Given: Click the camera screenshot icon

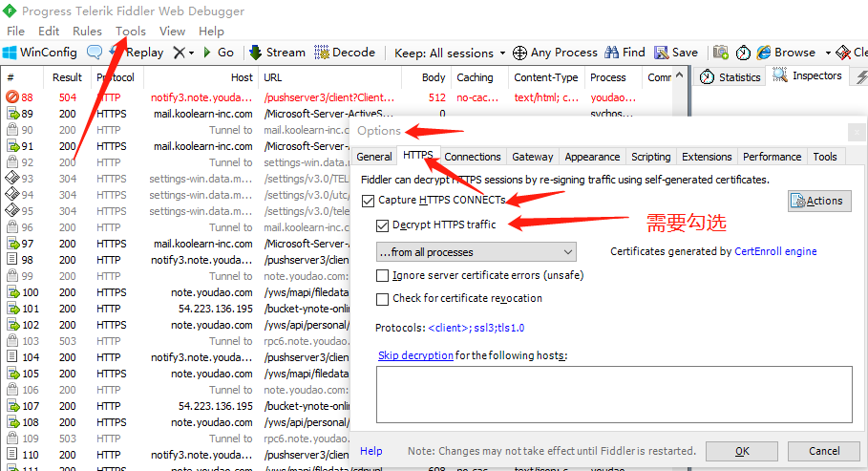Looking at the screenshot, I should [720, 53].
